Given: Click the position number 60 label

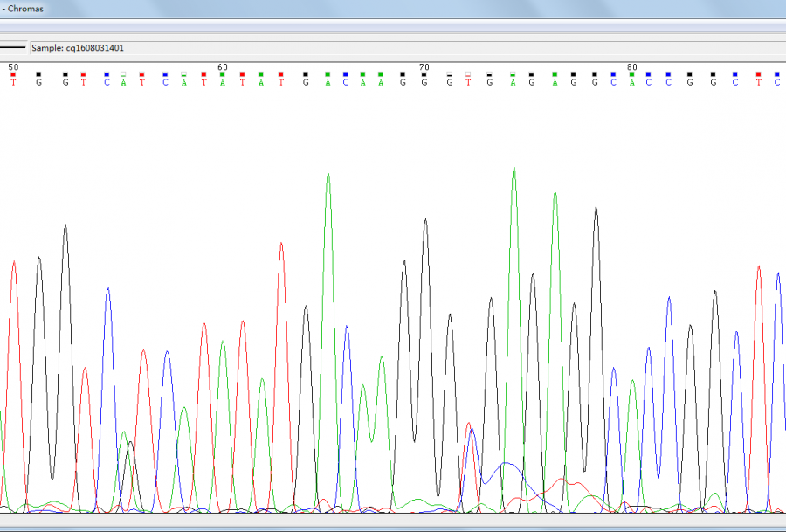Looking at the screenshot, I should click(x=223, y=67).
